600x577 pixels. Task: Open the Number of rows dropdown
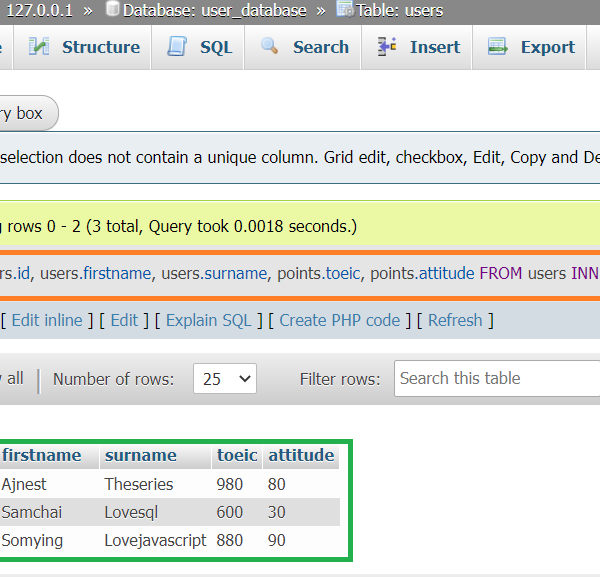(224, 379)
